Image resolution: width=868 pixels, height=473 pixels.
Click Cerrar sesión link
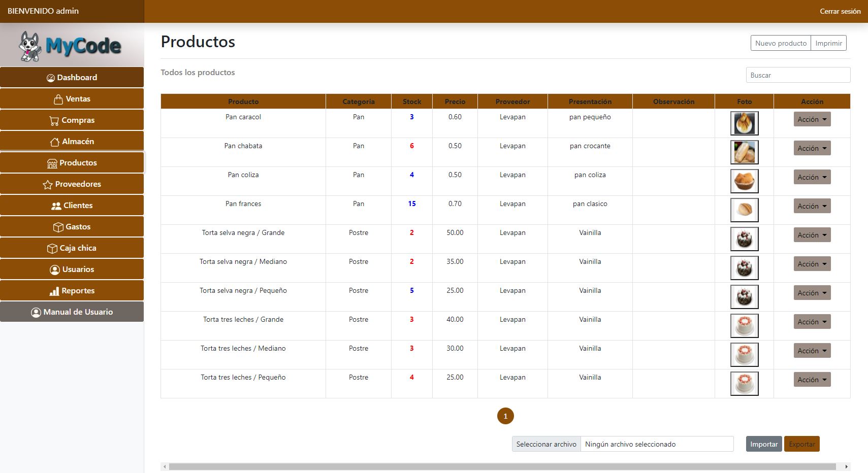tap(840, 11)
